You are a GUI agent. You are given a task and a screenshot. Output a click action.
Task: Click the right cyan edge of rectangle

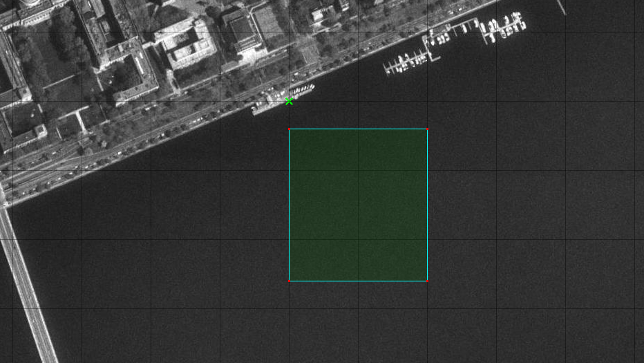[427, 205]
